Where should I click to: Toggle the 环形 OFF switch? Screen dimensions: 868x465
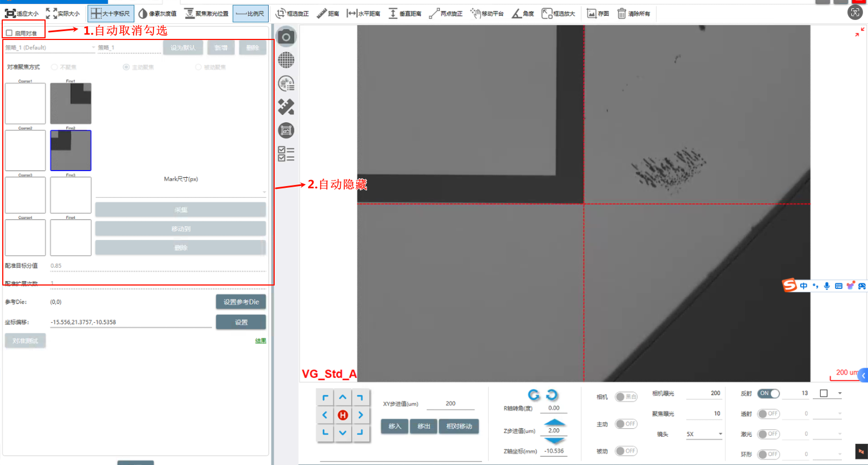[x=768, y=454]
